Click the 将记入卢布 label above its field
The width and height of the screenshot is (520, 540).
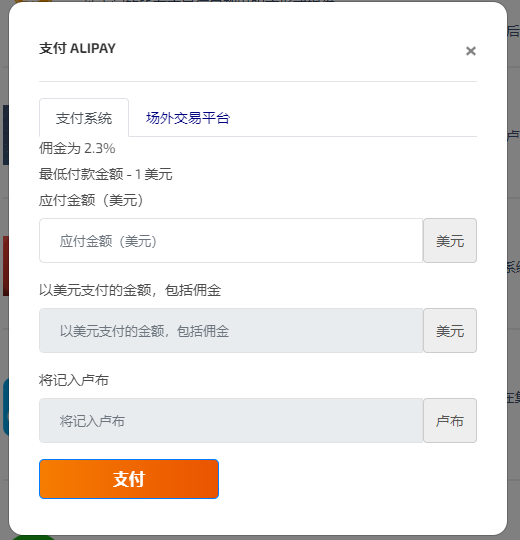pyautogui.click(x=74, y=381)
